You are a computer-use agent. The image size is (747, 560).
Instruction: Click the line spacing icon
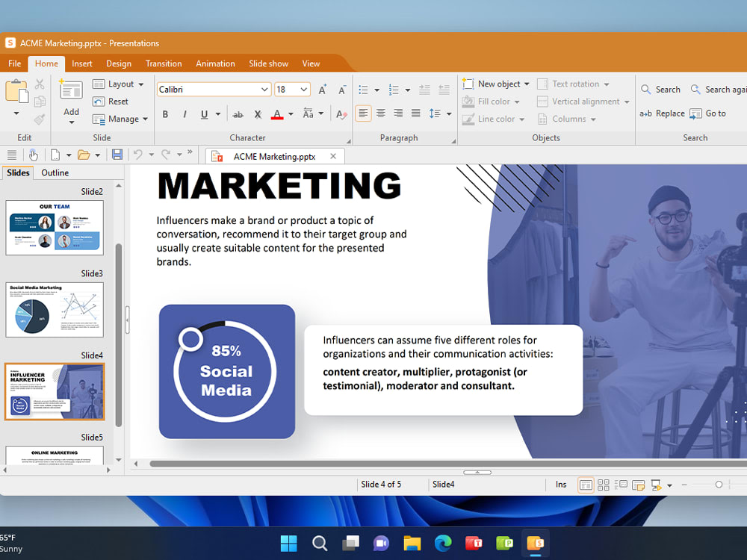tap(435, 113)
